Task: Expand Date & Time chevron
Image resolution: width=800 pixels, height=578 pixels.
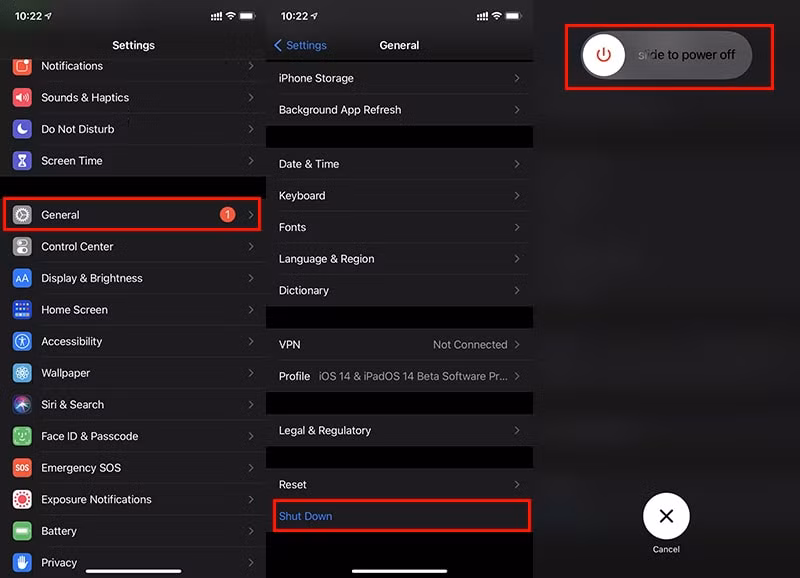Action: click(x=517, y=164)
